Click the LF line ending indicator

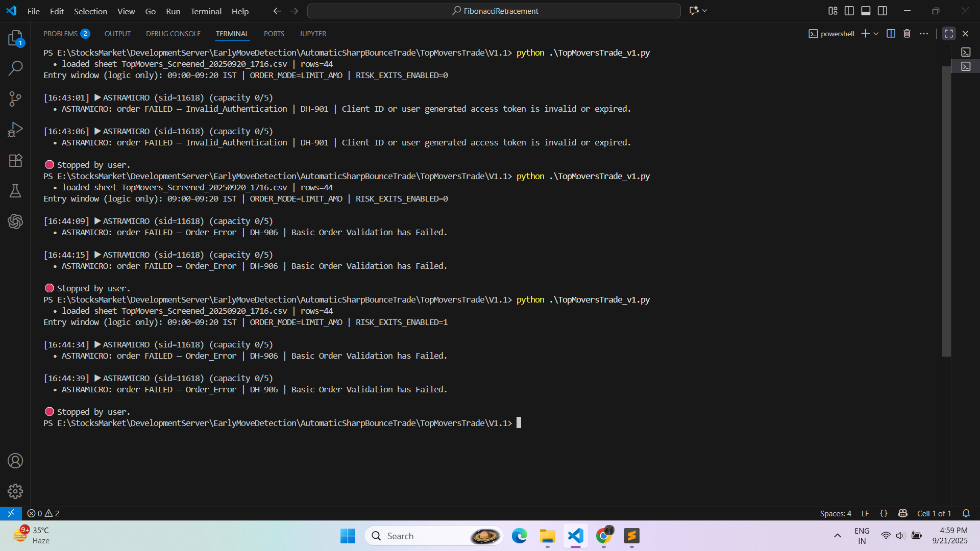865,513
